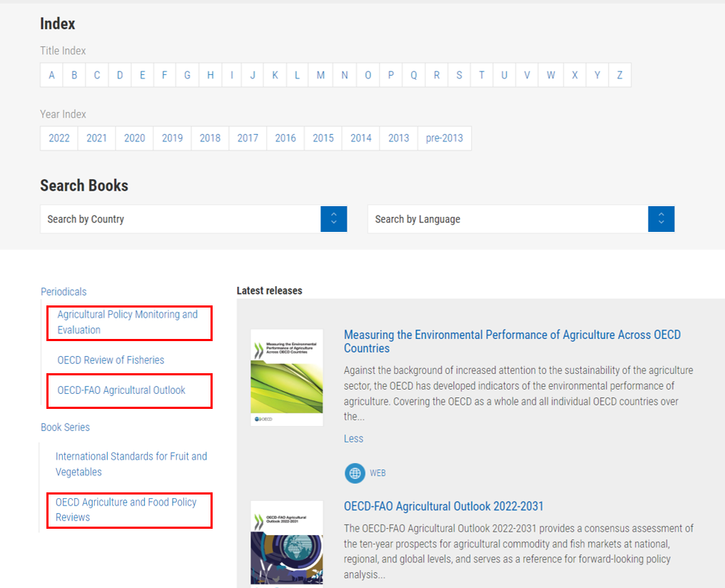Viewport: 725px width, 588px height.
Task: Select letter C in Title Index
Action: point(97,75)
